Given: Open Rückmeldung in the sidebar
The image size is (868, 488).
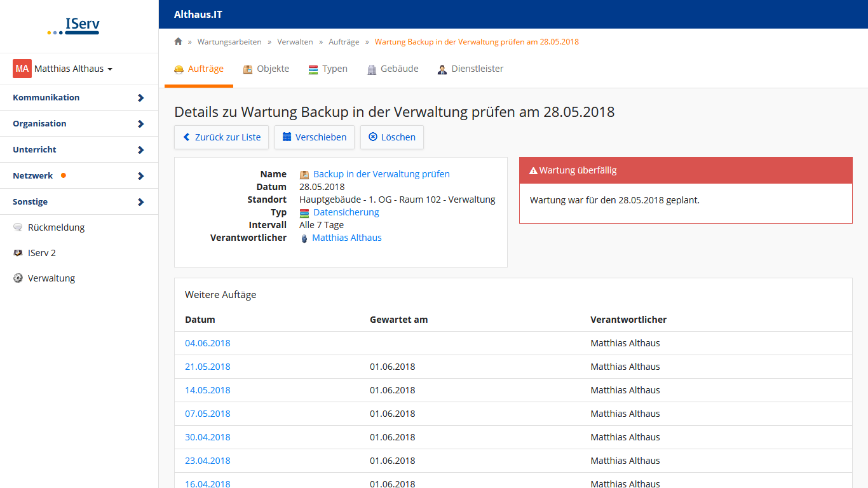Looking at the screenshot, I should [56, 227].
